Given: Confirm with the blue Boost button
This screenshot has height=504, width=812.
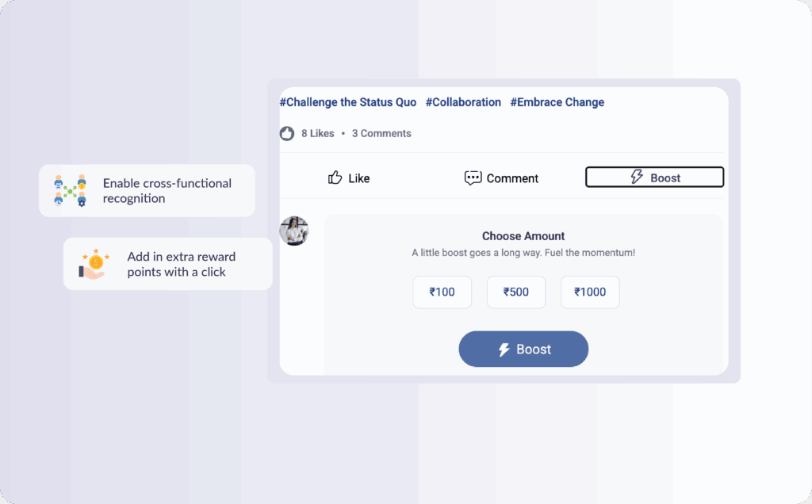Looking at the screenshot, I should pyautogui.click(x=523, y=349).
